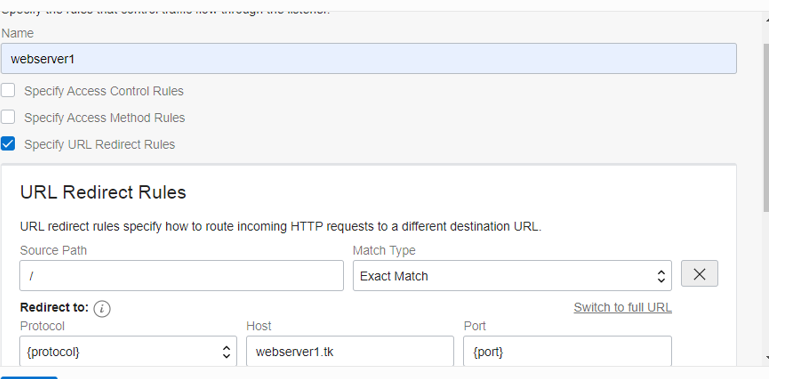Click the 'Specify Access Method Rules' label text
The height and width of the screenshot is (379, 792).
[105, 118]
